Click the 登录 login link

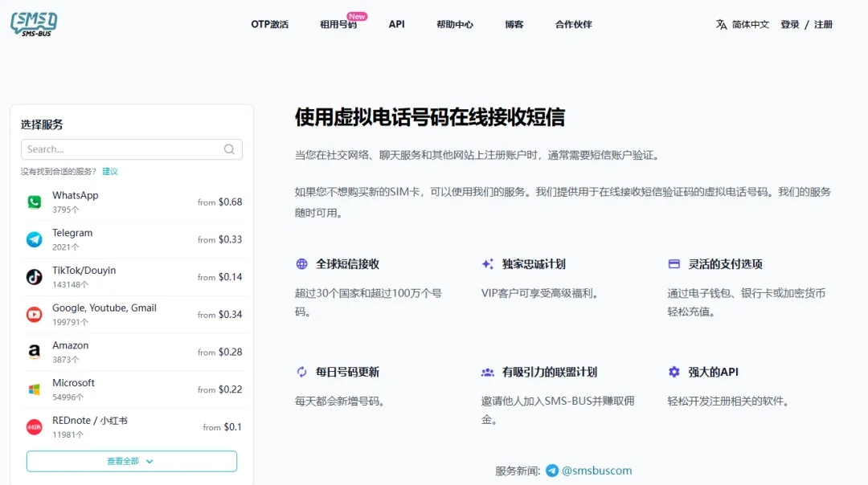[790, 25]
